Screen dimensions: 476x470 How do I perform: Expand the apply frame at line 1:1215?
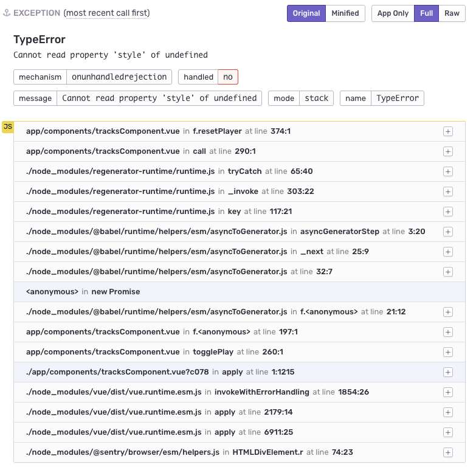(x=448, y=372)
